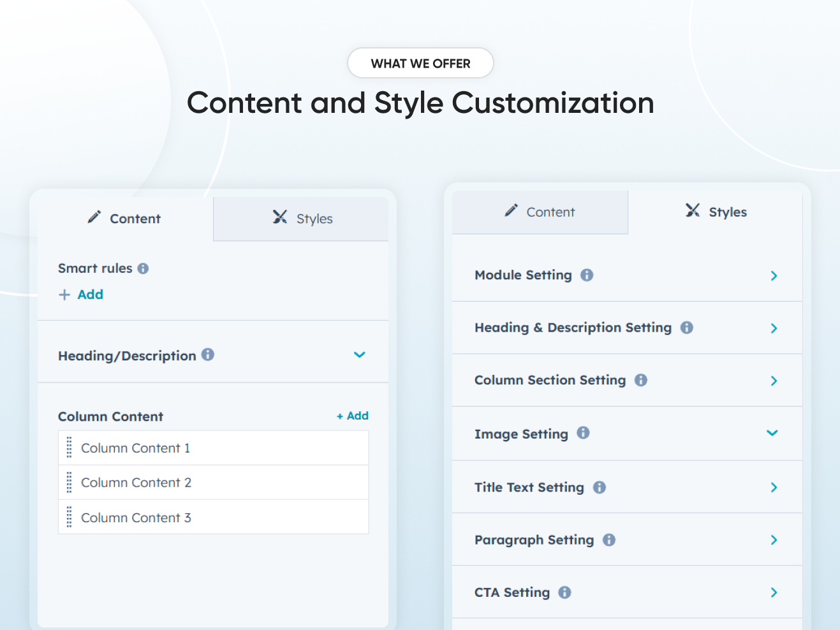Collapse the Image Setting section
This screenshot has width=840, height=630.
[x=772, y=433]
